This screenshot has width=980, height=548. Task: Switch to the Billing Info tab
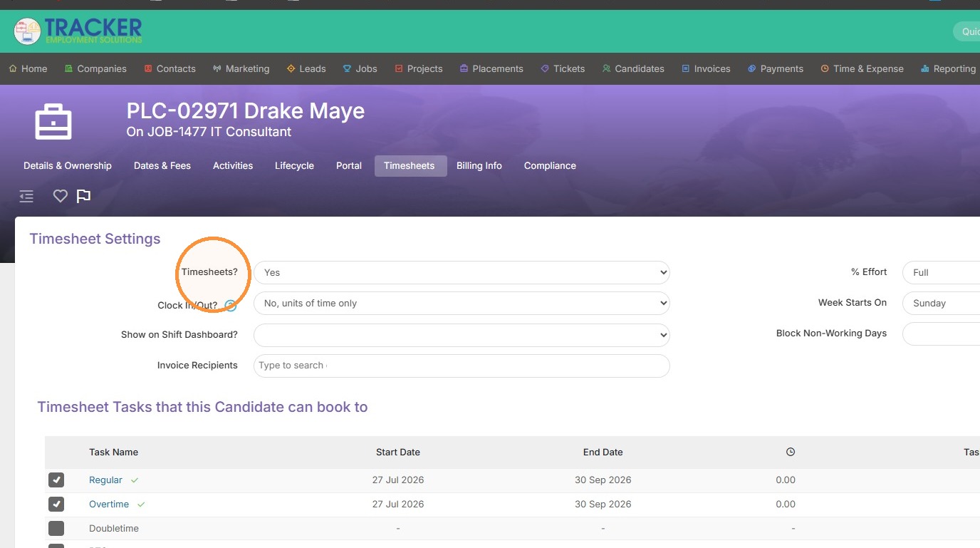(x=479, y=165)
